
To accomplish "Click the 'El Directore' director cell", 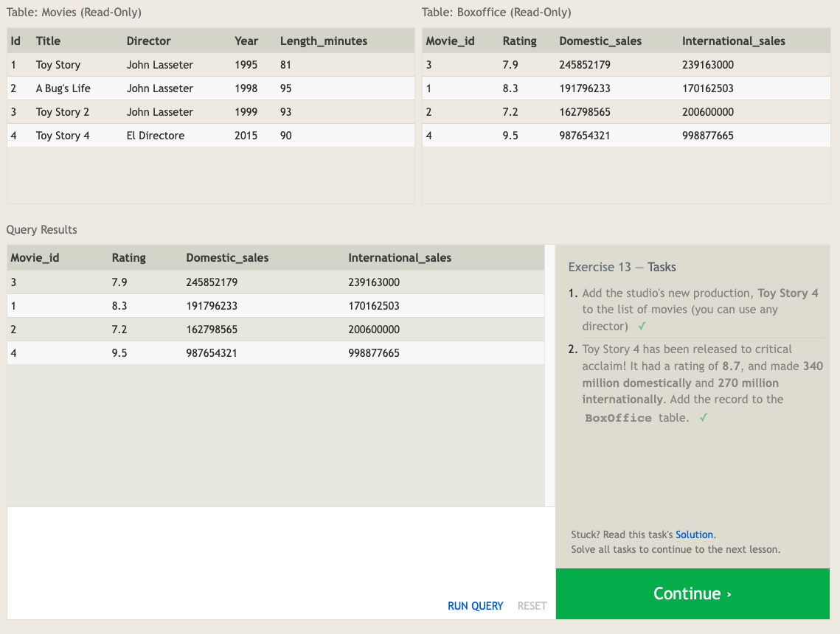I will click(156, 136).
